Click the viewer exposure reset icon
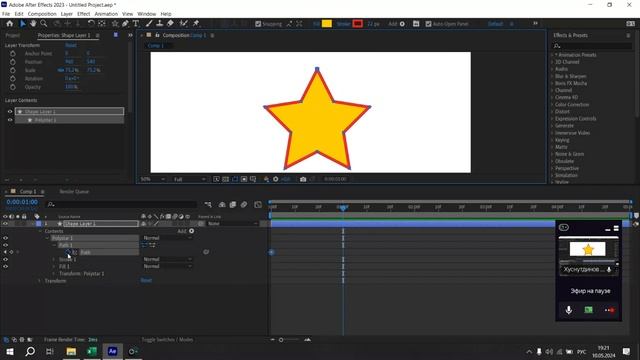Screen dimensions: 640x360 [276, 179]
